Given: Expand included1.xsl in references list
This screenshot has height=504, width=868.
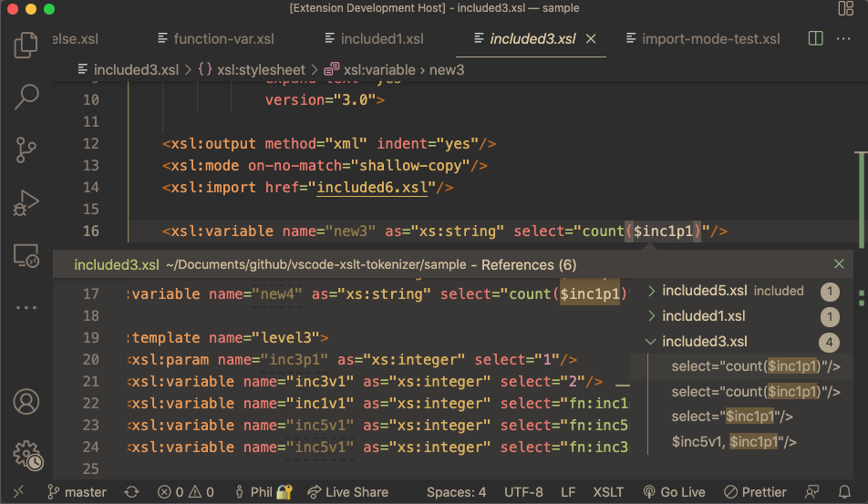Looking at the screenshot, I should click(651, 316).
